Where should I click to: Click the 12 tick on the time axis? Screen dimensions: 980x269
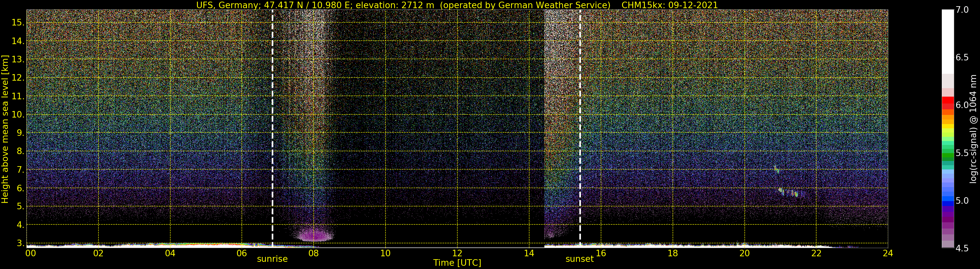tap(457, 253)
